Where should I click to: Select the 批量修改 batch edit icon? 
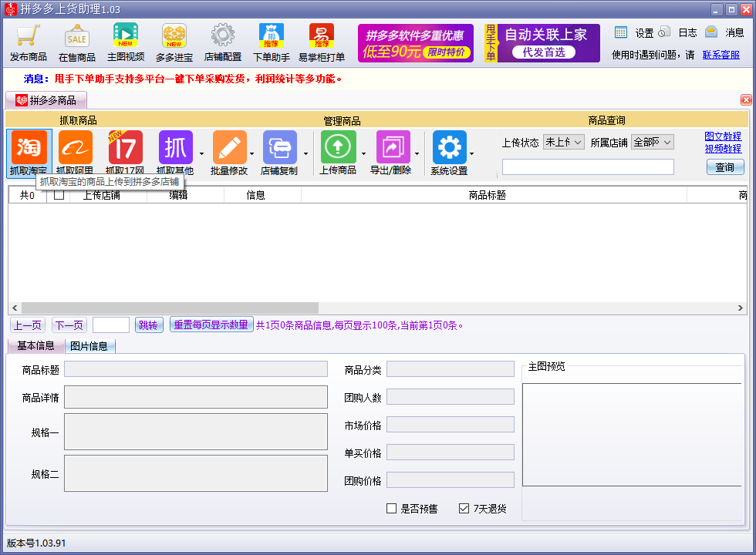coord(229,148)
